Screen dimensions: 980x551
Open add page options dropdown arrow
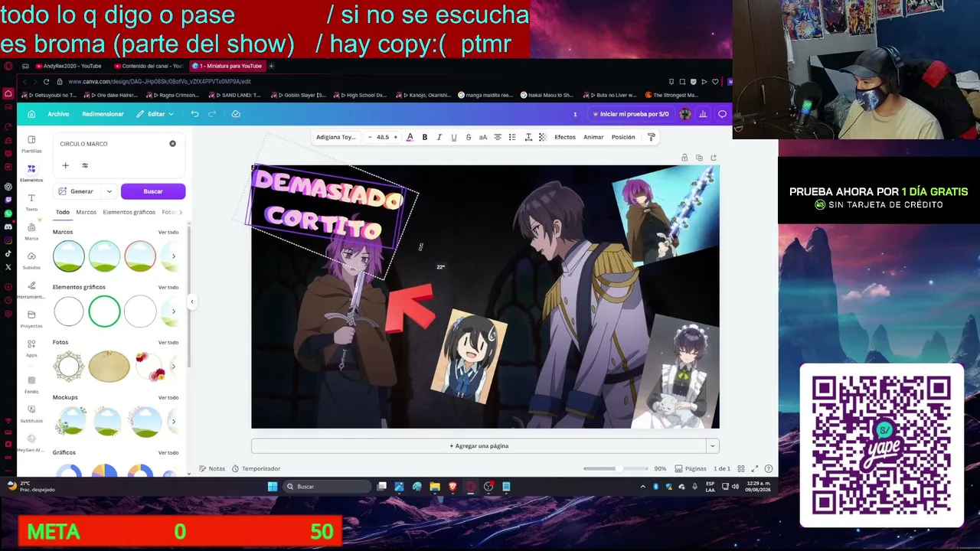[x=712, y=446]
